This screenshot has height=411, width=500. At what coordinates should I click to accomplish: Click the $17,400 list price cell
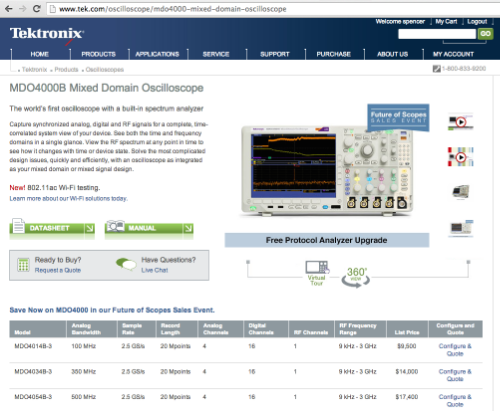tap(406, 397)
